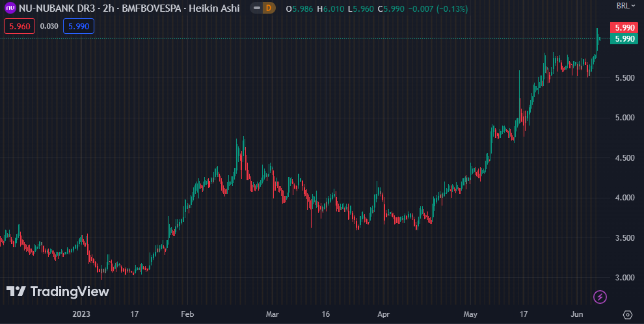This screenshot has height=324, width=644.
Task: Click the 2023 label on time axis
Action: tap(81, 314)
